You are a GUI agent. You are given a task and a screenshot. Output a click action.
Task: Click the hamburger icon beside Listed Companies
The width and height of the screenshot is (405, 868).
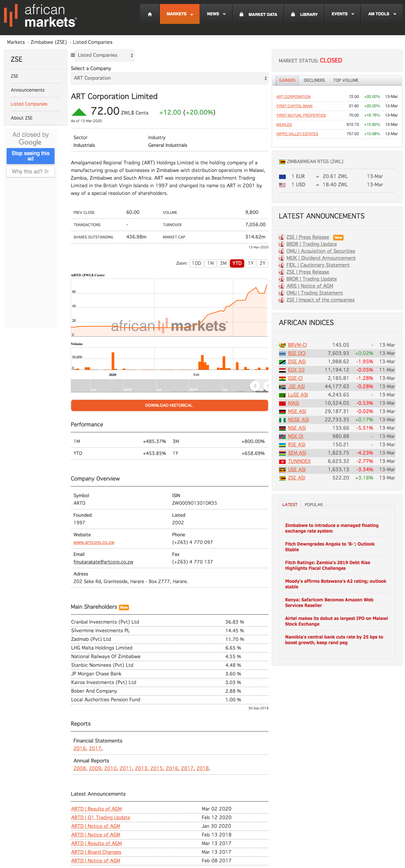click(73, 55)
